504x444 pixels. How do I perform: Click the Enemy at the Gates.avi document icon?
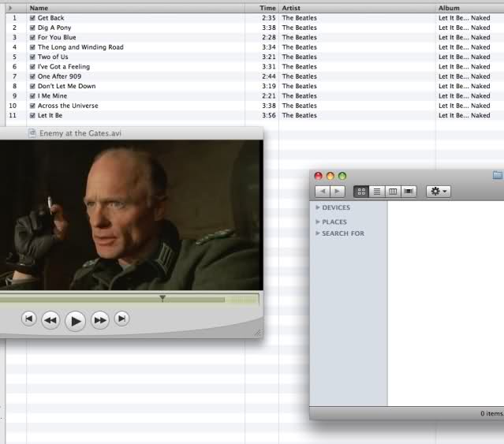(32, 133)
